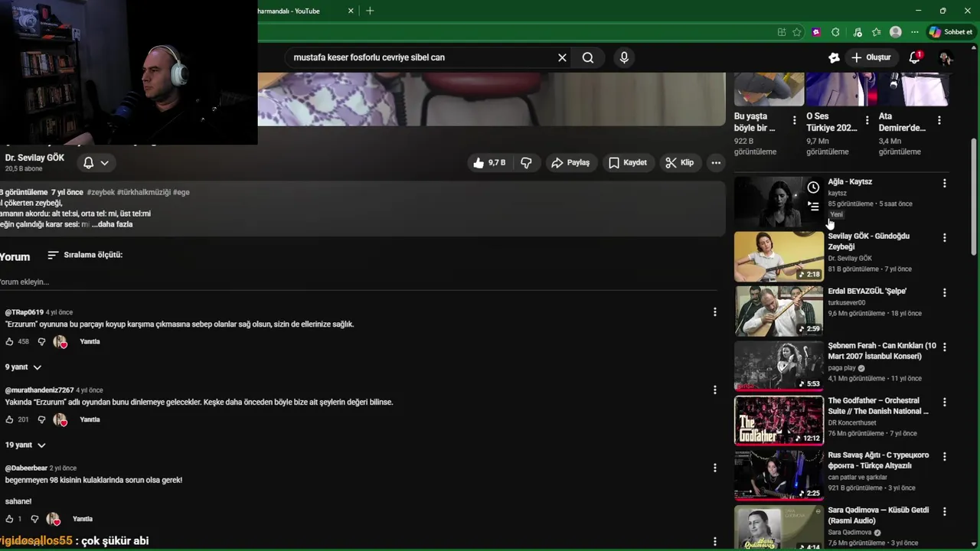This screenshot has width=980, height=551.
Task: Dislike the comment by @murathandeniz7267
Action: point(41,419)
